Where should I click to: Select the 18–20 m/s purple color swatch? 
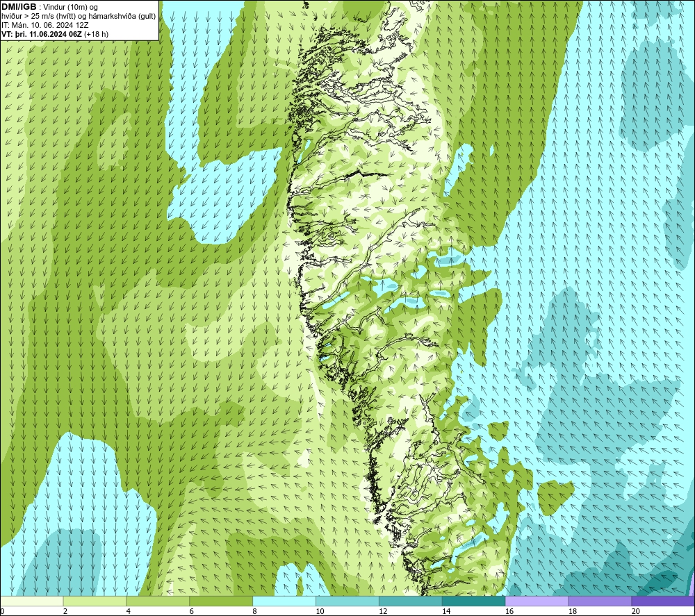click(x=600, y=601)
